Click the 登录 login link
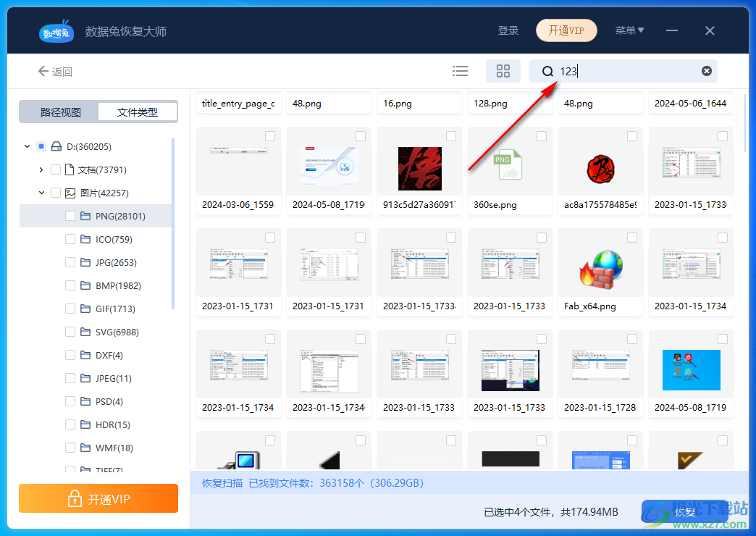The width and height of the screenshot is (756, 536). pos(508,30)
